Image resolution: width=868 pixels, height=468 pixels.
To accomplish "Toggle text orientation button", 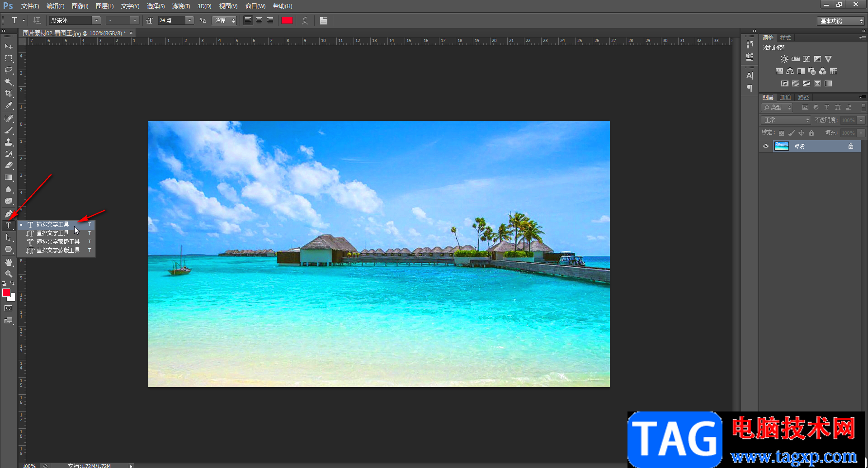I will pyautogui.click(x=37, y=21).
